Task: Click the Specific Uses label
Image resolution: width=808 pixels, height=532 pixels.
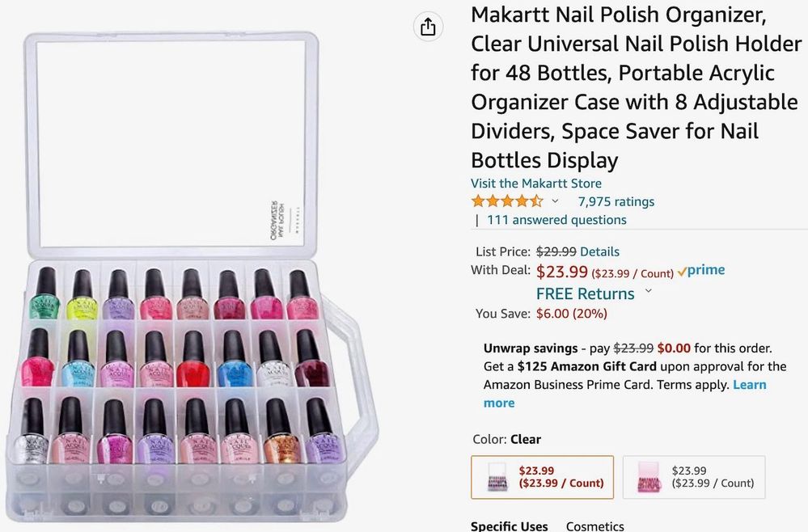Action: pos(510,526)
